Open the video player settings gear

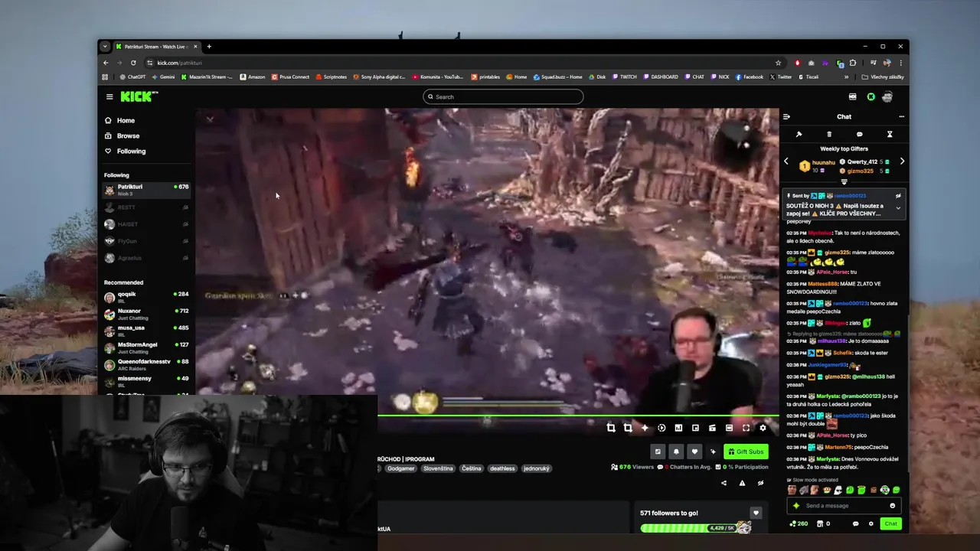pos(763,428)
